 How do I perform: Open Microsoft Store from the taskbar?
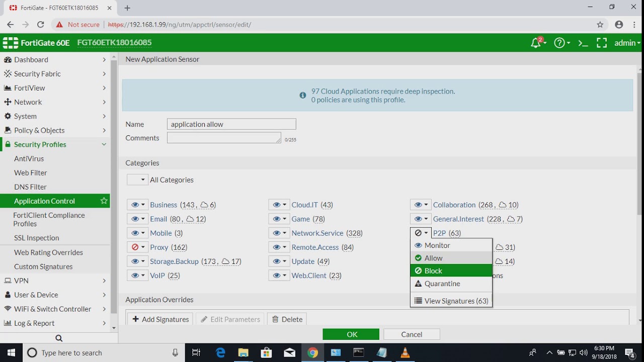pos(266,352)
